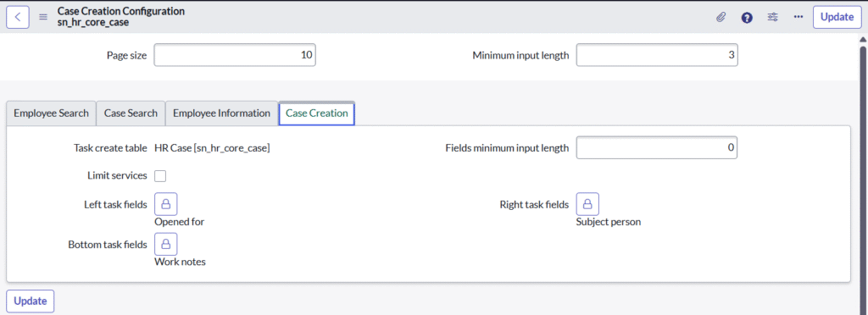This screenshot has height=315, width=868.
Task: Open the Employee Information tab
Action: click(x=221, y=113)
